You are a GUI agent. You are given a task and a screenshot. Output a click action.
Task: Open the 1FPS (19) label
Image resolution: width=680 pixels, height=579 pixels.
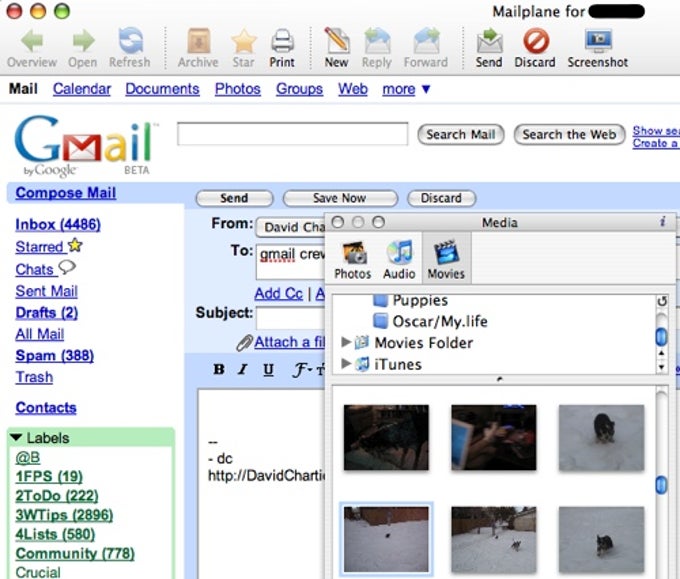point(49,477)
